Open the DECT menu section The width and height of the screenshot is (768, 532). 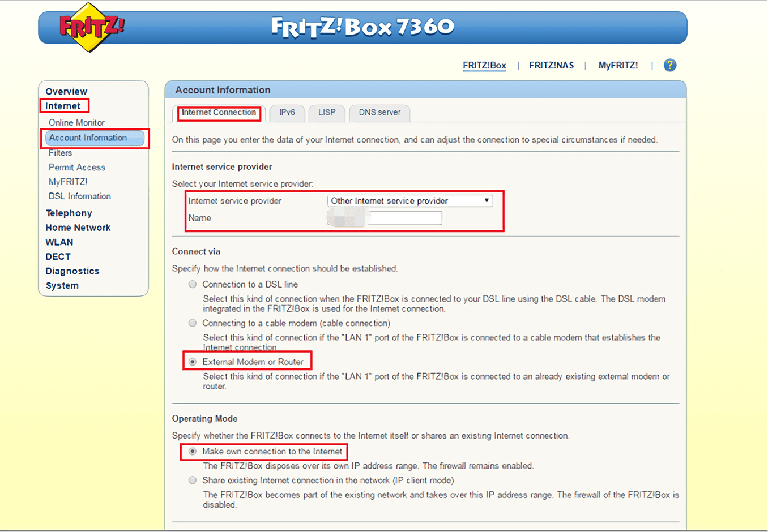[58, 257]
